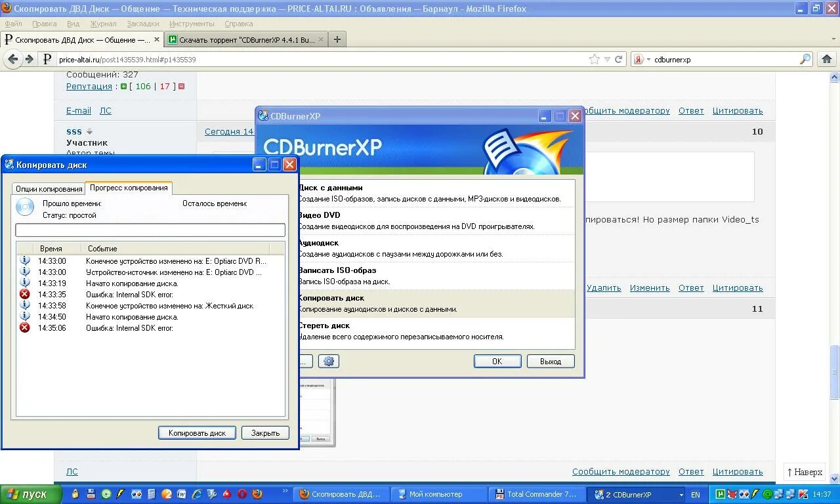
Task: Open Total Commander from the taskbar
Action: 536,494
